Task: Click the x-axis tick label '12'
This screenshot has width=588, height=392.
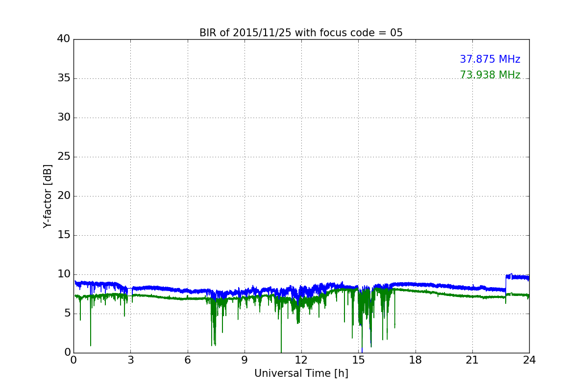Action: pos(301,360)
